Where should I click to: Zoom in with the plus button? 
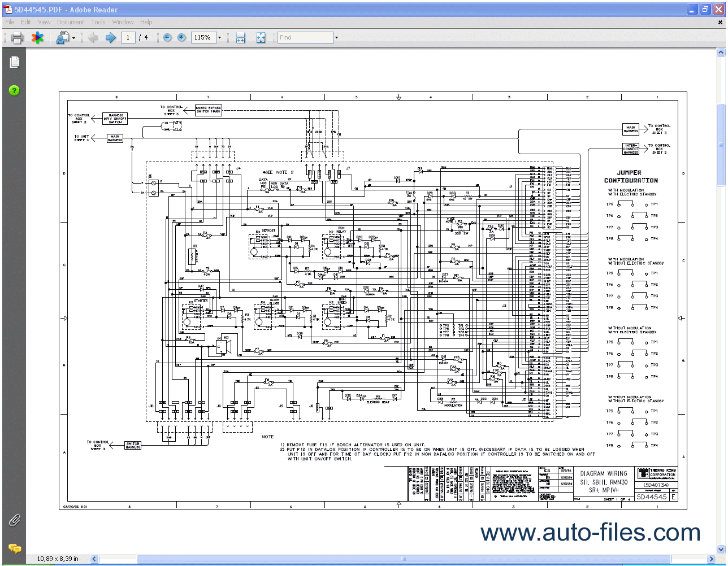click(181, 38)
